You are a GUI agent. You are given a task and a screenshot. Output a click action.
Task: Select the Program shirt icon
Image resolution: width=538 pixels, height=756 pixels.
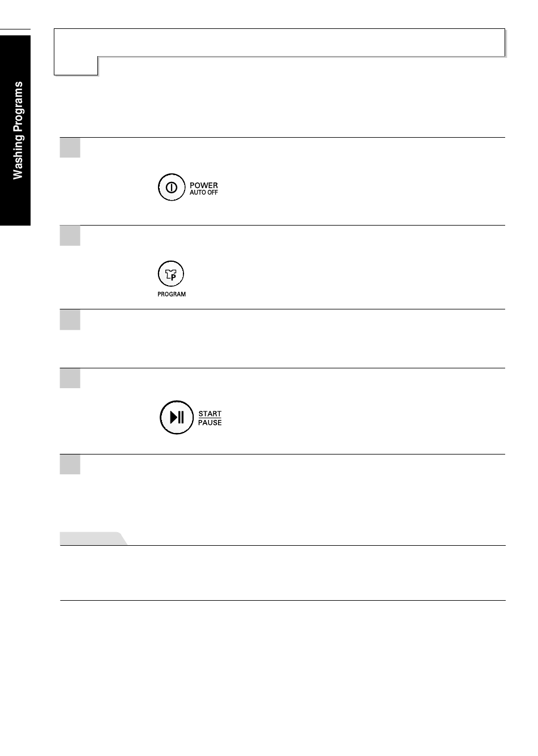pos(170,274)
